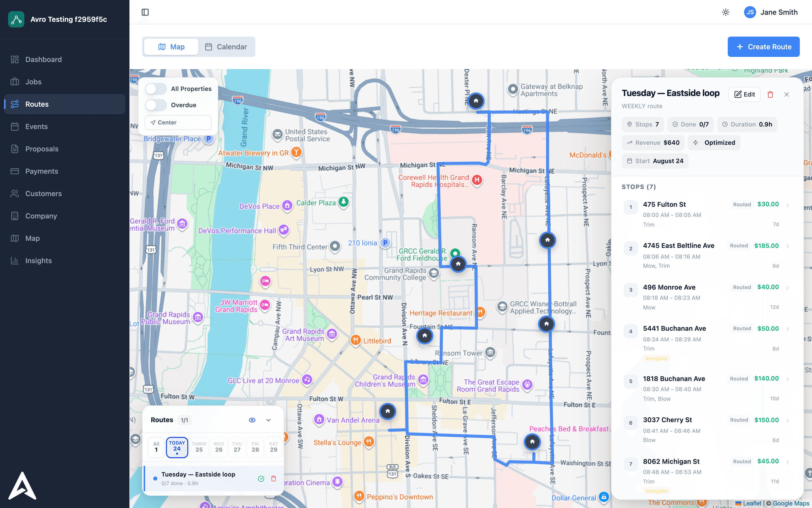Click the Done 0/7 chip

(690, 124)
